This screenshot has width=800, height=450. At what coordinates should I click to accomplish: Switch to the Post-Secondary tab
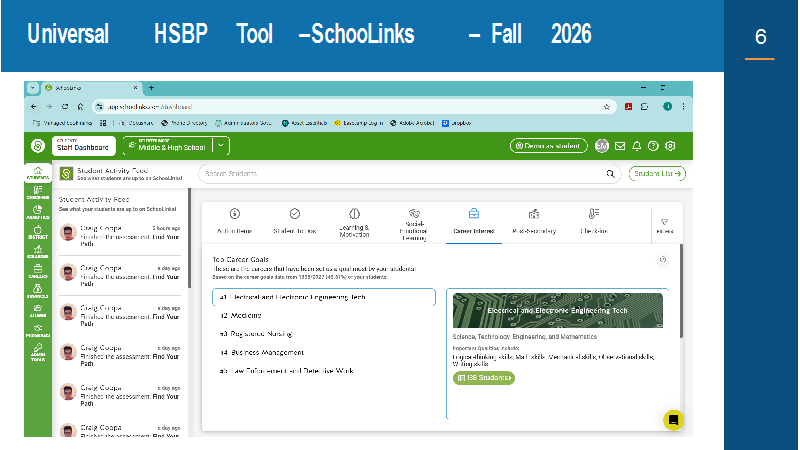(x=534, y=221)
